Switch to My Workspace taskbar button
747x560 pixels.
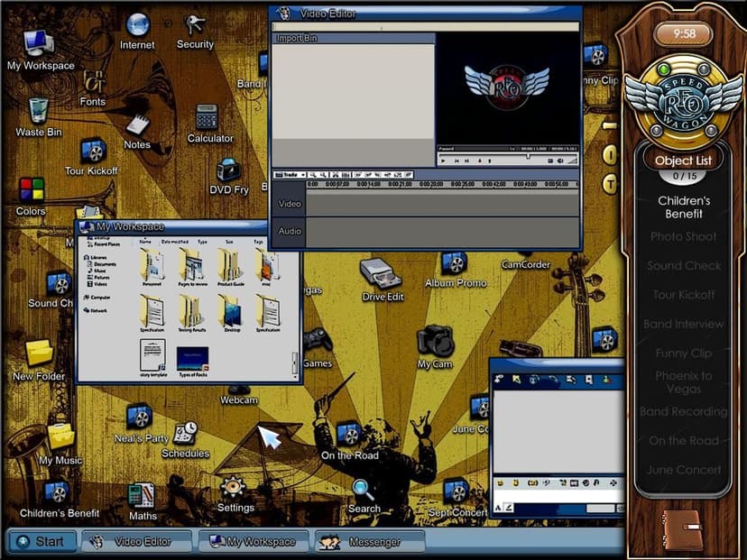click(254, 541)
